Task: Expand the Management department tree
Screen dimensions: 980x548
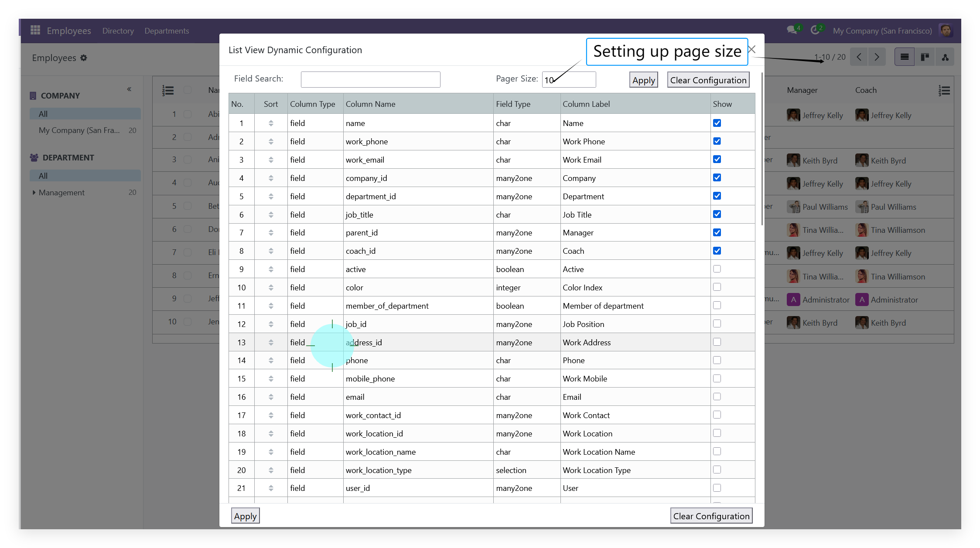Action: (x=34, y=192)
